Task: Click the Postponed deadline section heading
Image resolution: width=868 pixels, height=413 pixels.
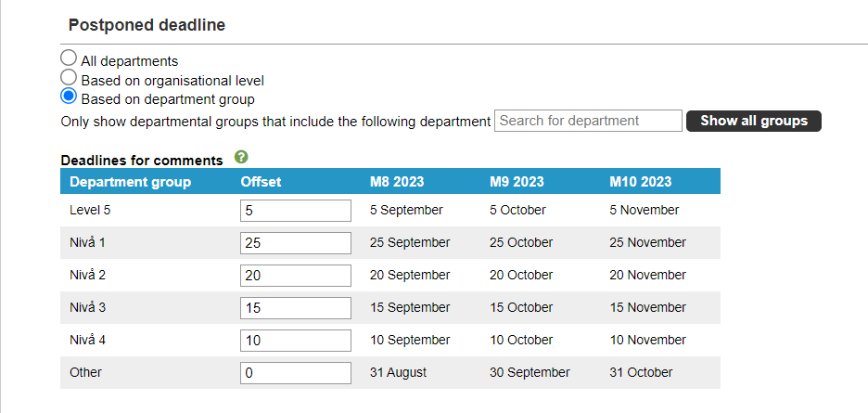Action: [147, 25]
